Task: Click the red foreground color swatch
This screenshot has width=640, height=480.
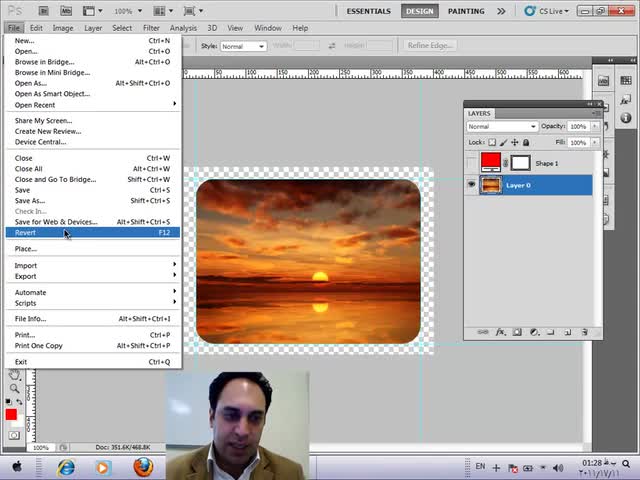Action: (11, 415)
